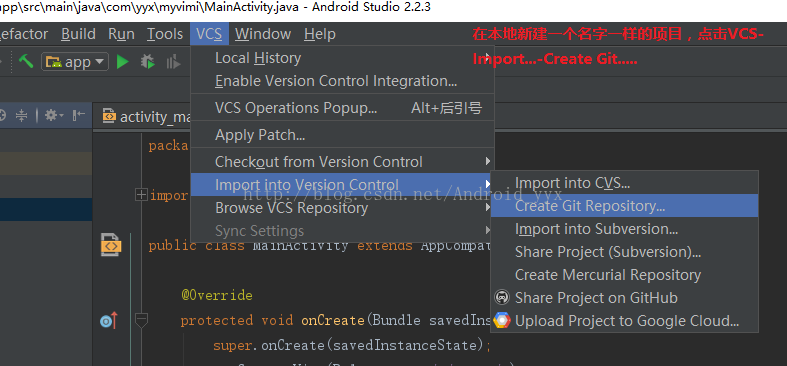Click the Google Cloud icon in submenu
Screen dimensions: 787x366
pos(501,320)
